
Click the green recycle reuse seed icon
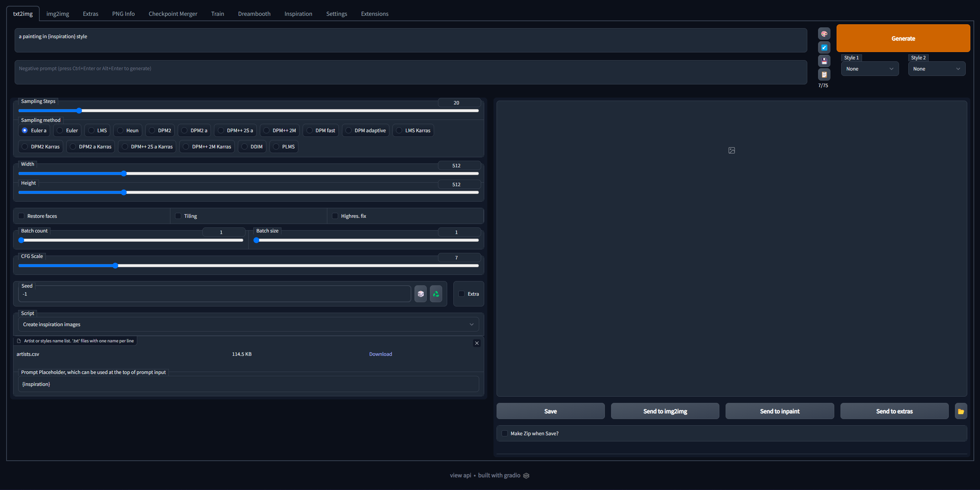coord(436,294)
